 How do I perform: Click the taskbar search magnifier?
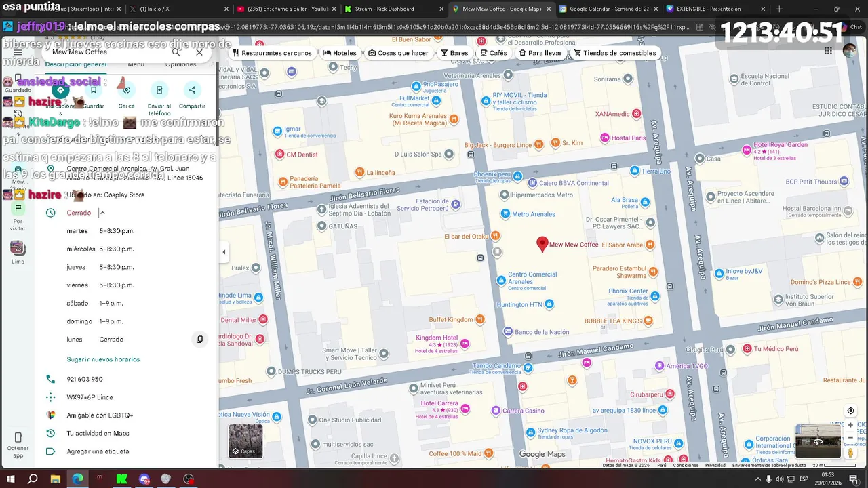(33, 479)
